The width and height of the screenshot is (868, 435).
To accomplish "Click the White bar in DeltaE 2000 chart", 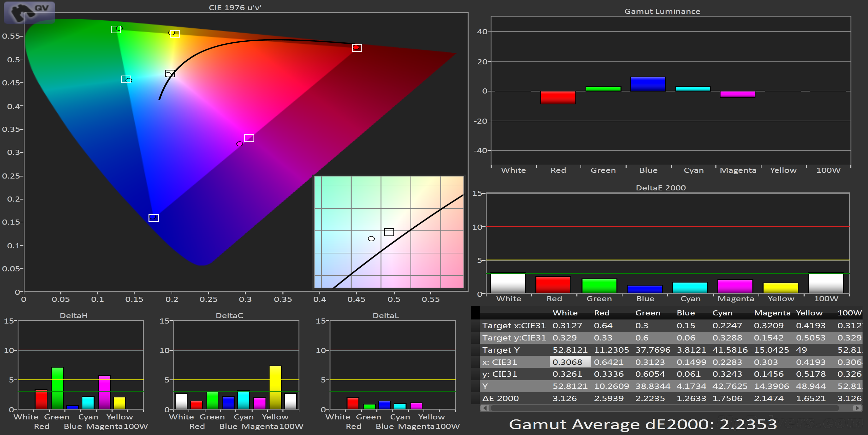I will pos(508,283).
